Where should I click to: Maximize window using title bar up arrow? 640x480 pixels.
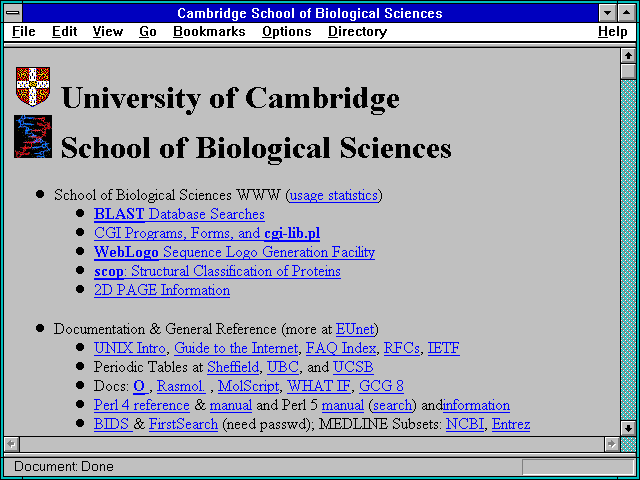[x=627, y=13]
